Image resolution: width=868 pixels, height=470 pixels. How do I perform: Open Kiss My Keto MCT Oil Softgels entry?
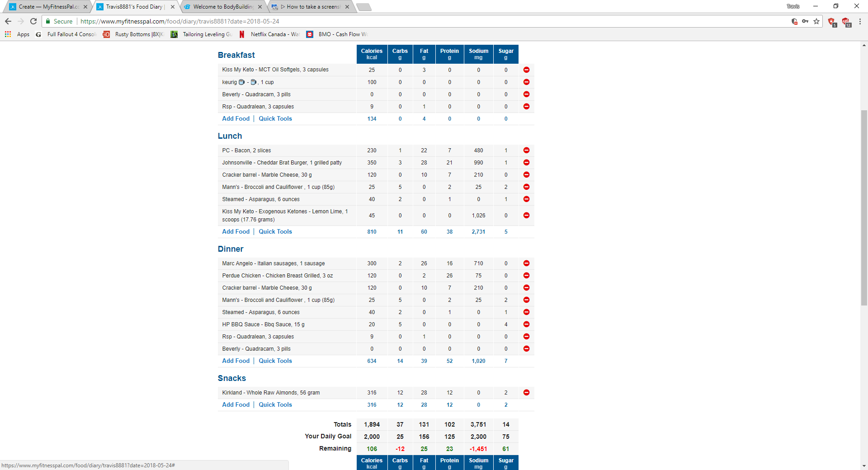pyautogui.click(x=275, y=70)
